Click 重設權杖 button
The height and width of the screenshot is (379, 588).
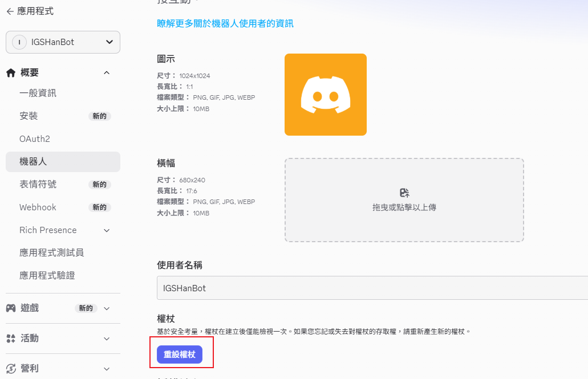pos(180,354)
